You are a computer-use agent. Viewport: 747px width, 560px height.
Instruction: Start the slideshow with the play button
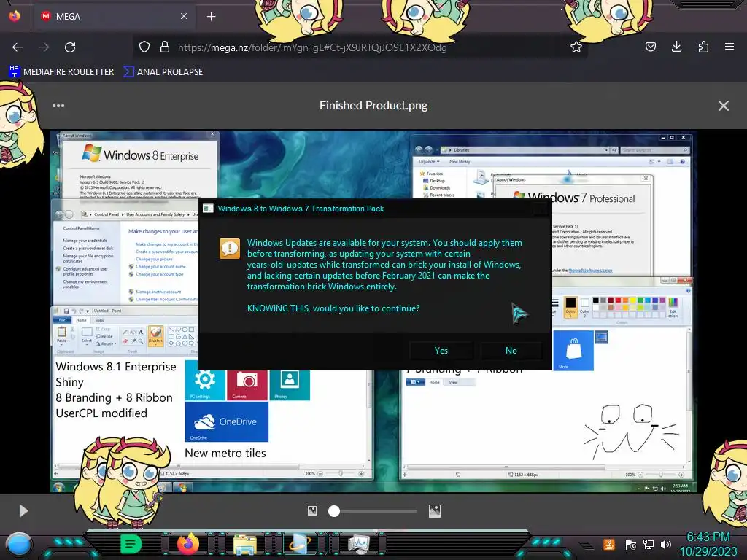point(23,511)
